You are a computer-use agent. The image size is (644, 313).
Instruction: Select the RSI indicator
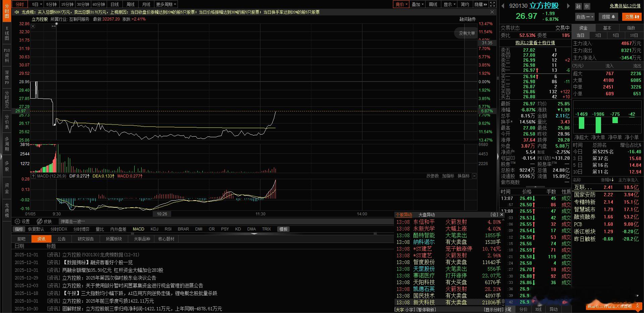coord(168,229)
